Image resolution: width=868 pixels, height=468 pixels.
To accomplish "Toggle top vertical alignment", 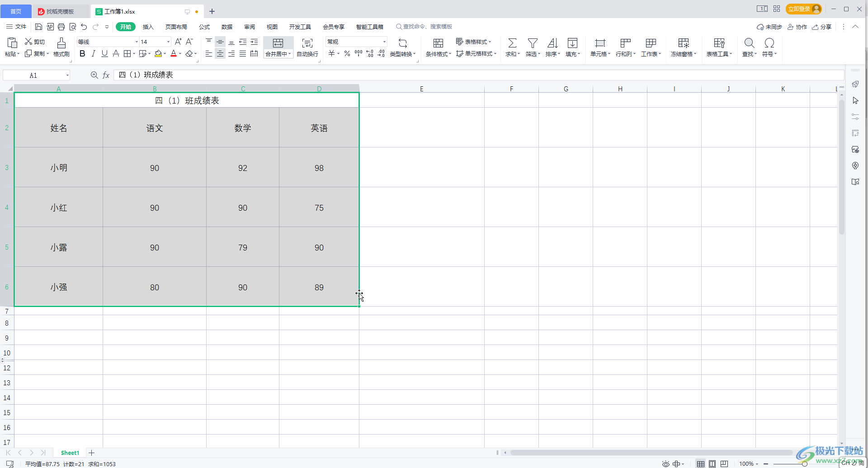I will (x=208, y=42).
